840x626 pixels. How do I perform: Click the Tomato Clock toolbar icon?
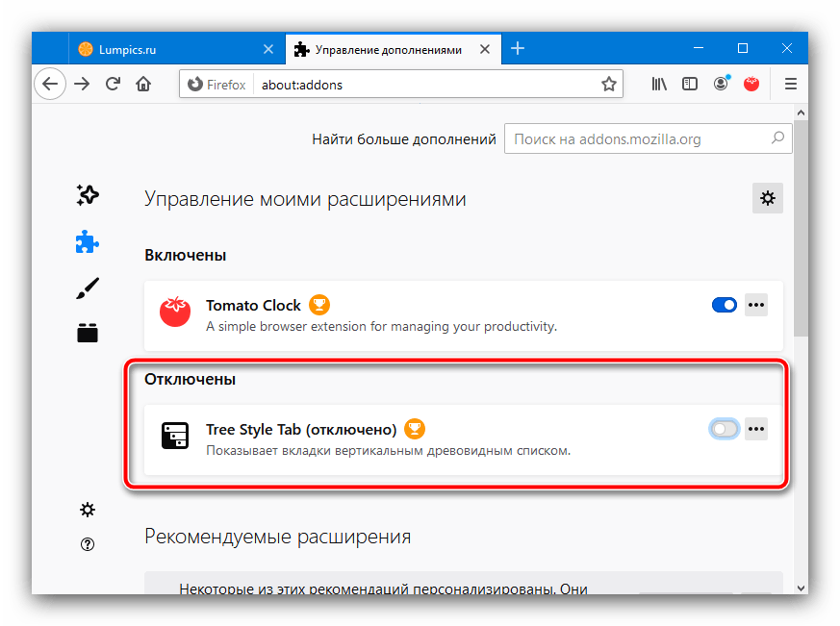click(751, 84)
